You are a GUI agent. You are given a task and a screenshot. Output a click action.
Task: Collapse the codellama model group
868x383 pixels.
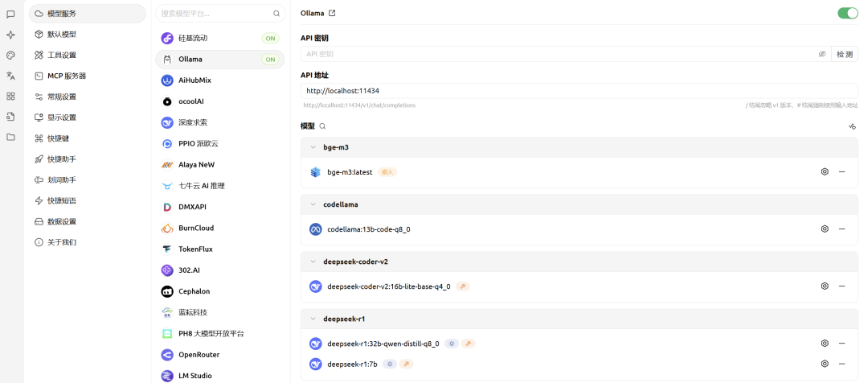coord(313,204)
